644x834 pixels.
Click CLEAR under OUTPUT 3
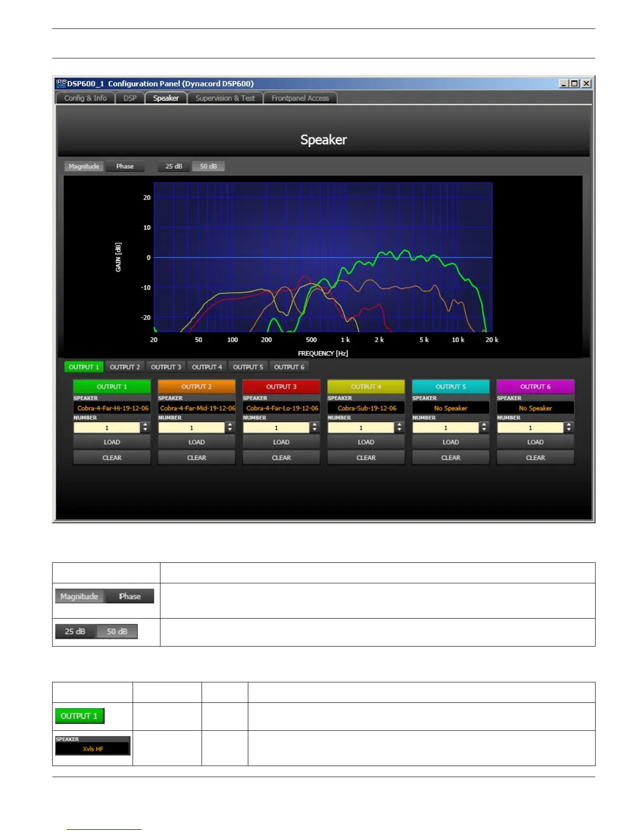coord(281,458)
